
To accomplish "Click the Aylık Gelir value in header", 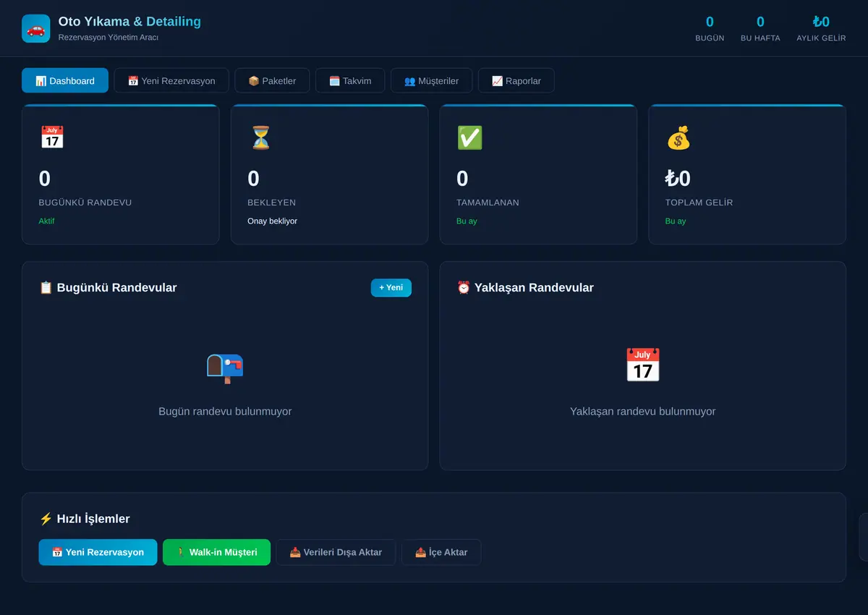I will (821, 22).
